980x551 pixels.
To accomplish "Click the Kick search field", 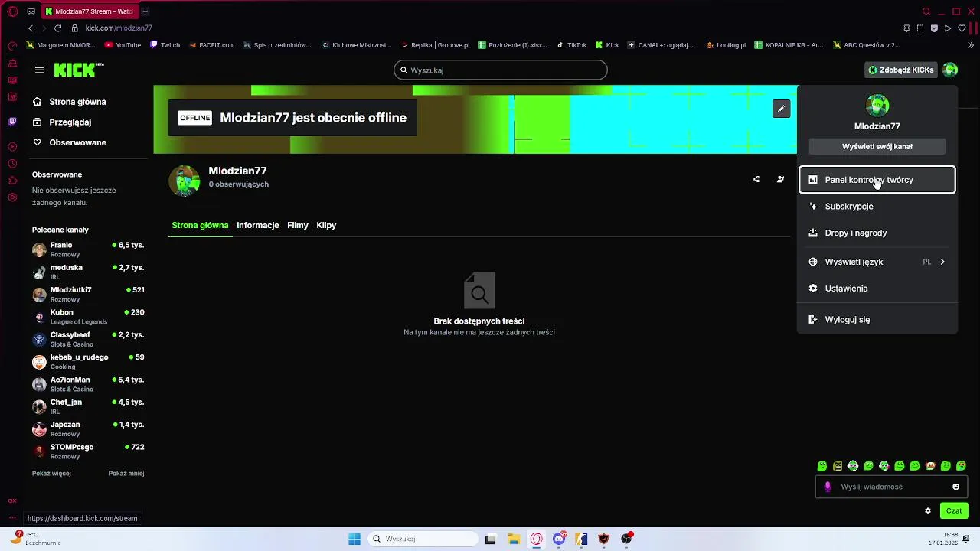I will point(501,70).
